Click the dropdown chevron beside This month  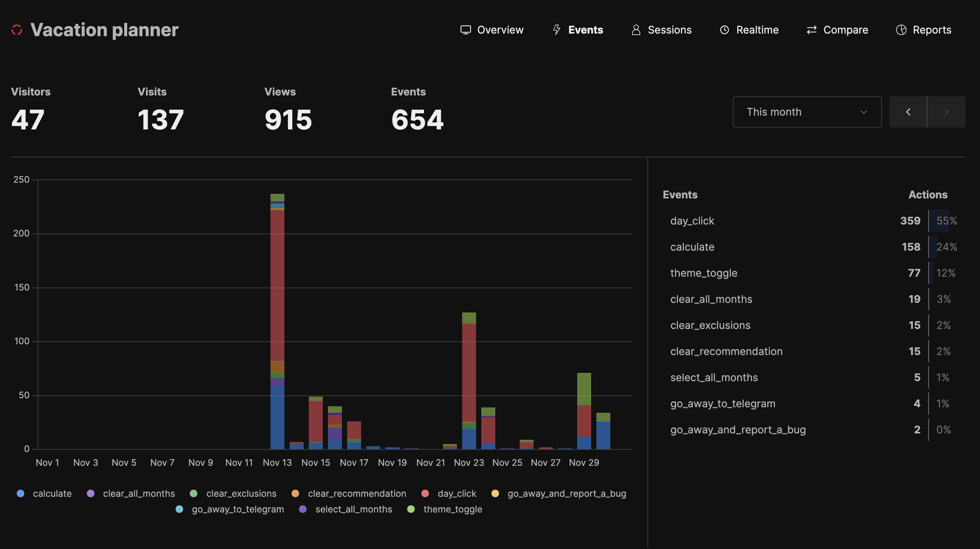863,112
